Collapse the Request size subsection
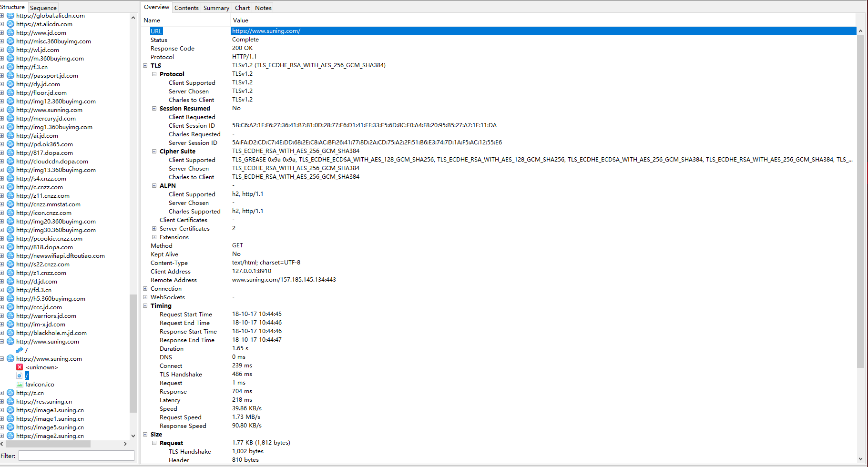The image size is (868, 467). [x=154, y=443]
